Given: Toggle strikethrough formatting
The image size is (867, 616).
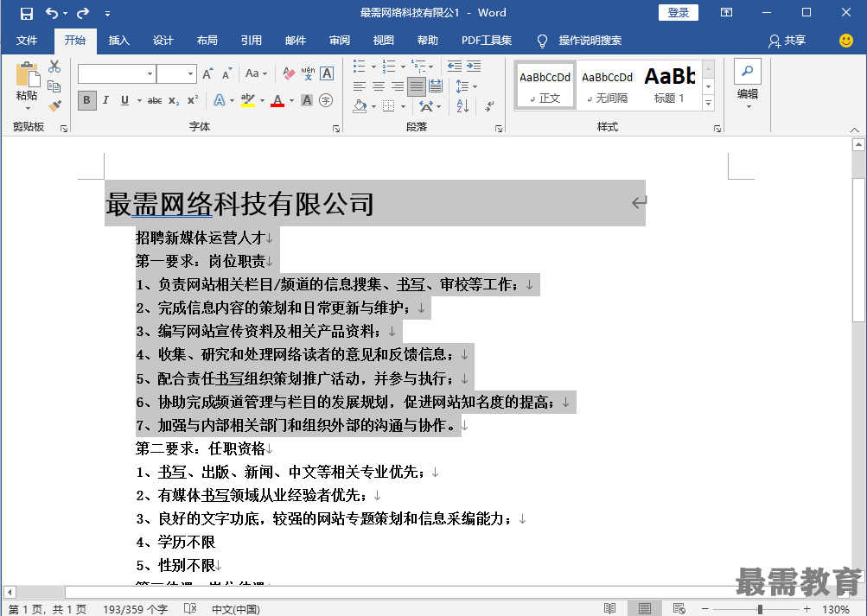Looking at the screenshot, I should [155, 100].
